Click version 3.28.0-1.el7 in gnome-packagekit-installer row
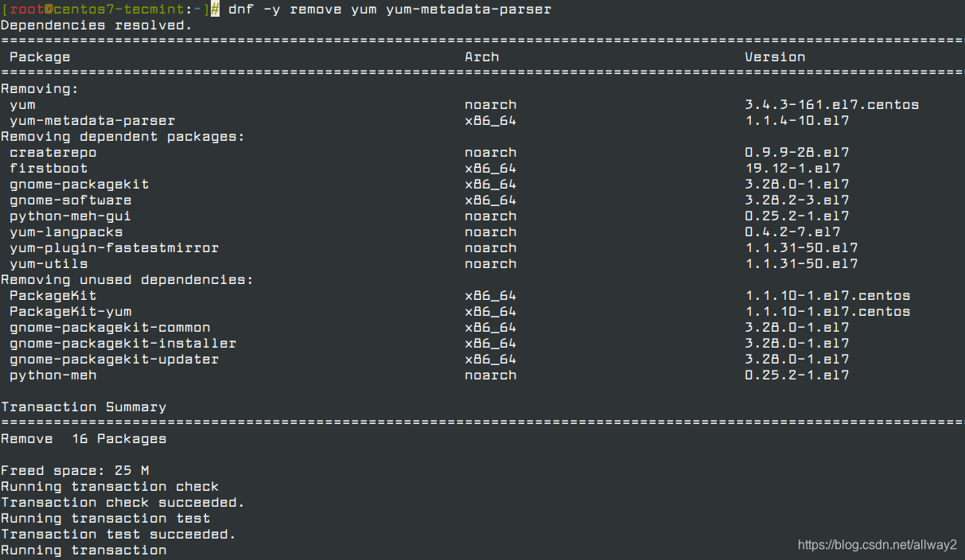The image size is (965, 560). [797, 344]
